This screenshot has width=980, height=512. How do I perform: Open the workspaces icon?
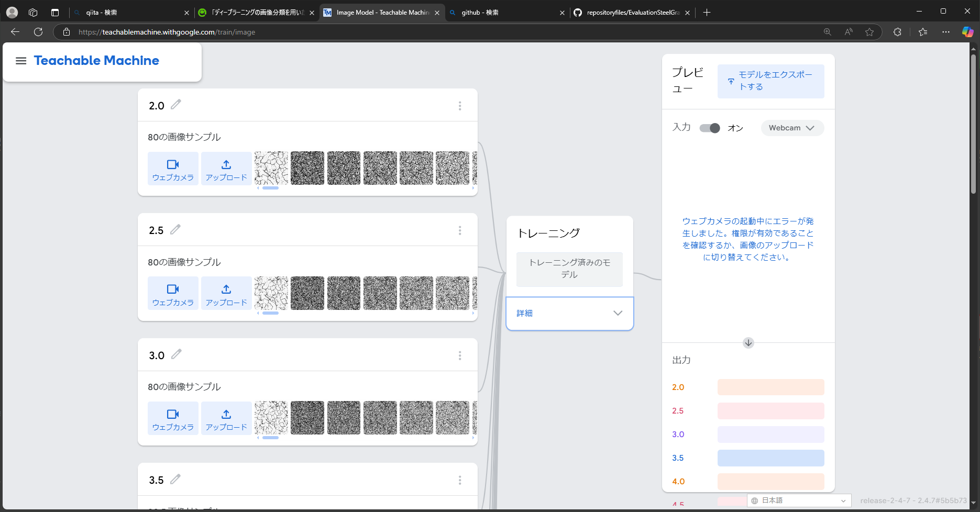click(x=33, y=12)
